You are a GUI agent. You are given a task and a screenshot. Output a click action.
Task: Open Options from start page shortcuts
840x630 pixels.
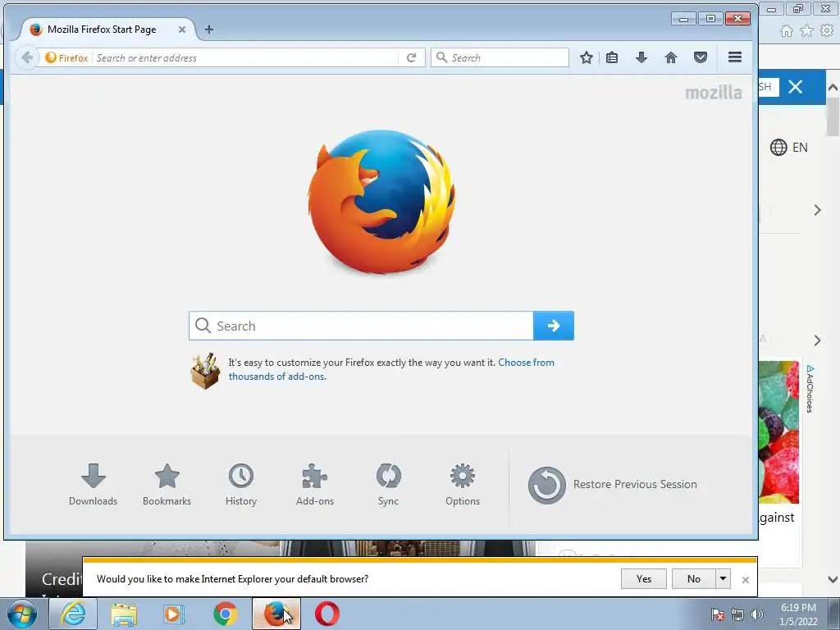463,484
